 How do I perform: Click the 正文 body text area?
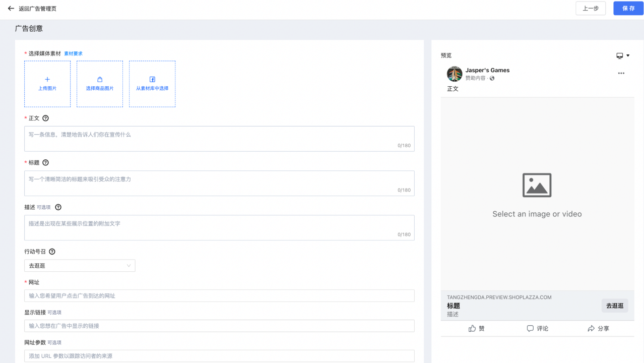[x=219, y=139]
